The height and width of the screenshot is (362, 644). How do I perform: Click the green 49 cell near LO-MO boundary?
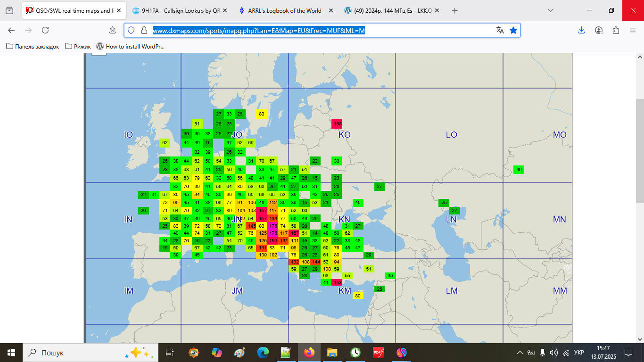tap(519, 170)
